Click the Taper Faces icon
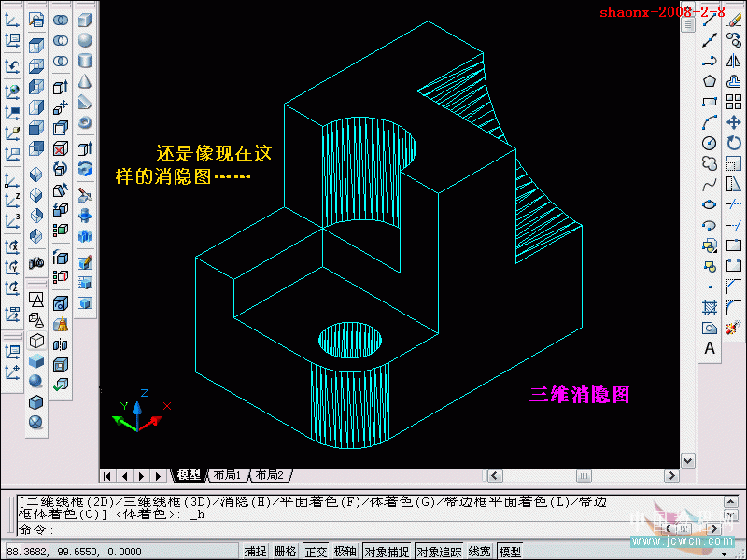747x560 pixels. click(x=61, y=190)
